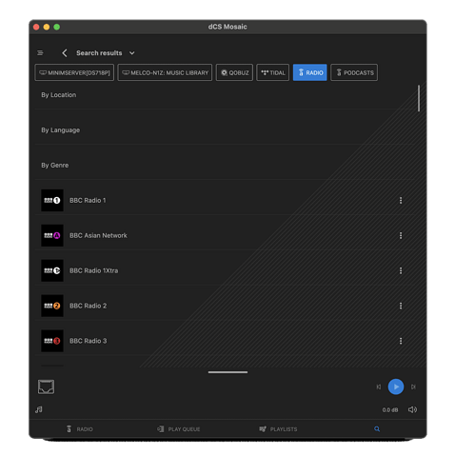Viewport: 455px width, 476px height.
Task: Open more options for BBC Radio 2
Action: [x=401, y=306]
